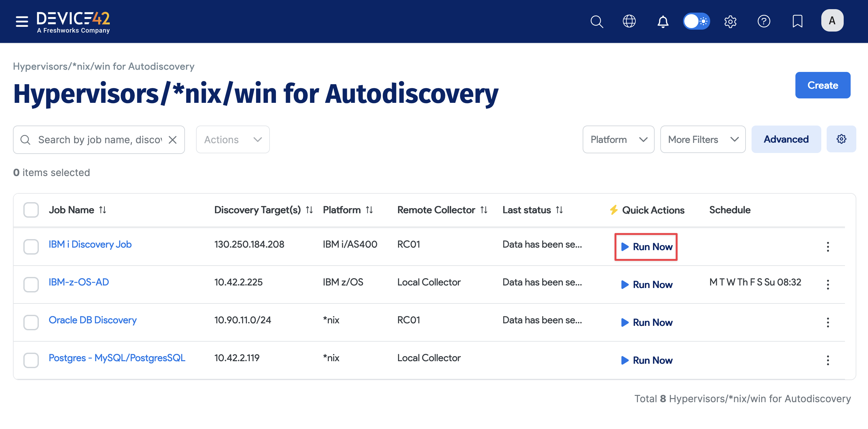Screen dimensions: 868x429
Task: Click the table column settings gear
Action: point(841,139)
